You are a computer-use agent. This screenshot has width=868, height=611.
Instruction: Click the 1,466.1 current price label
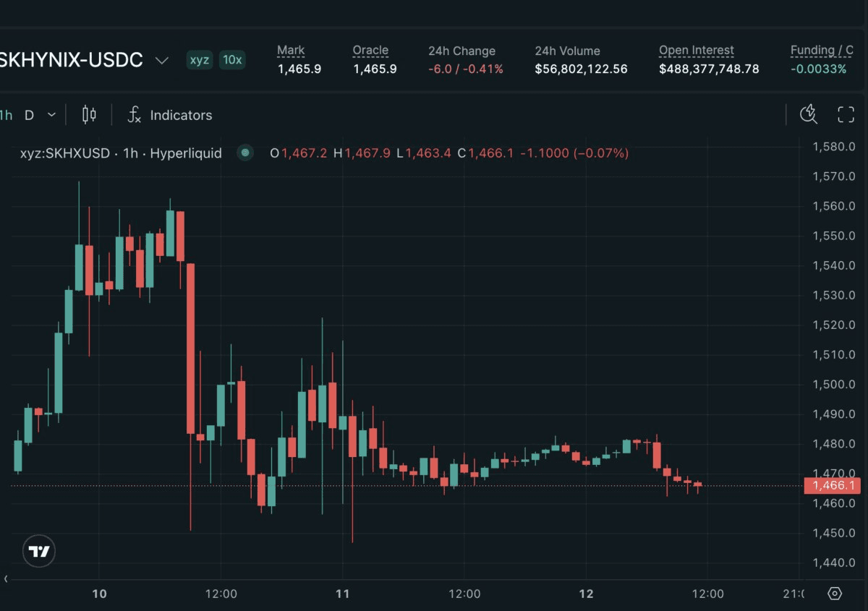pyautogui.click(x=833, y=486)
